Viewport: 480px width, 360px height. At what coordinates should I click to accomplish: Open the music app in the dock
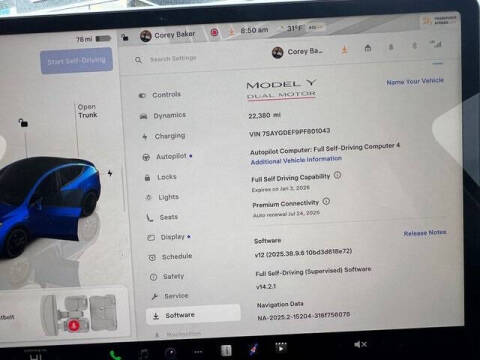pyautogui.click(x=143, y=354)
